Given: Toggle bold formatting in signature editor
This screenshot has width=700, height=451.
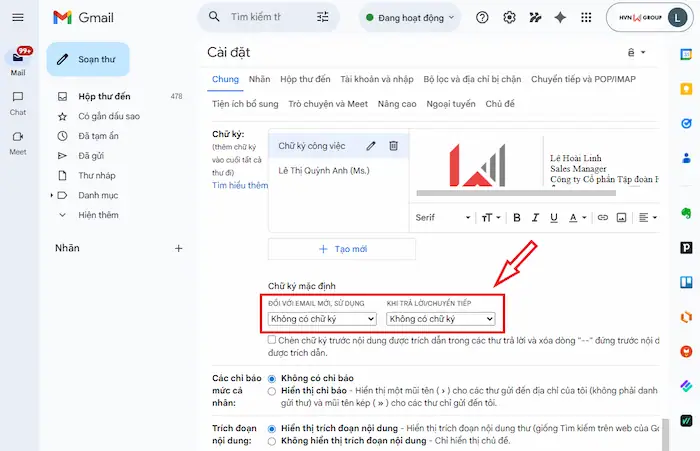Looking at the screenshot, I should 517,217.
